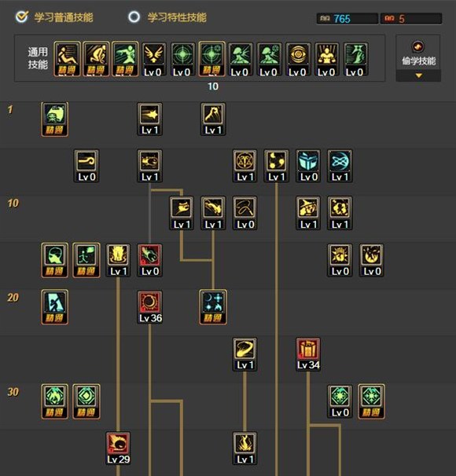Click the Lv 36 red sun skill icon

pyautogui.click(x=149, y=307)
